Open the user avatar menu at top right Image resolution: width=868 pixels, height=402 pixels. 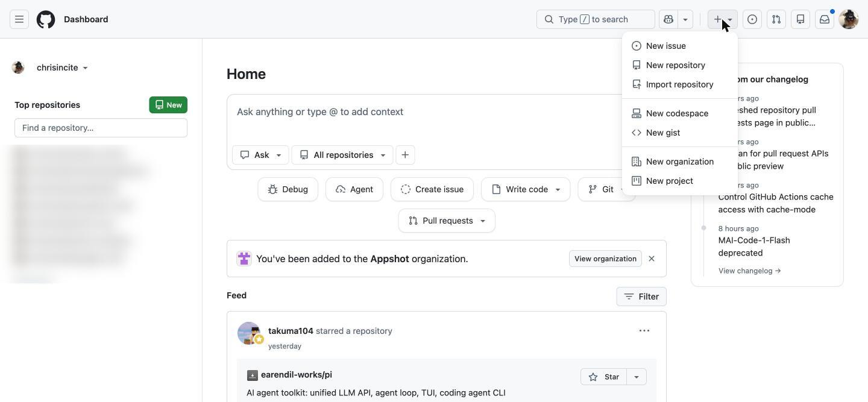pos(849,19)
